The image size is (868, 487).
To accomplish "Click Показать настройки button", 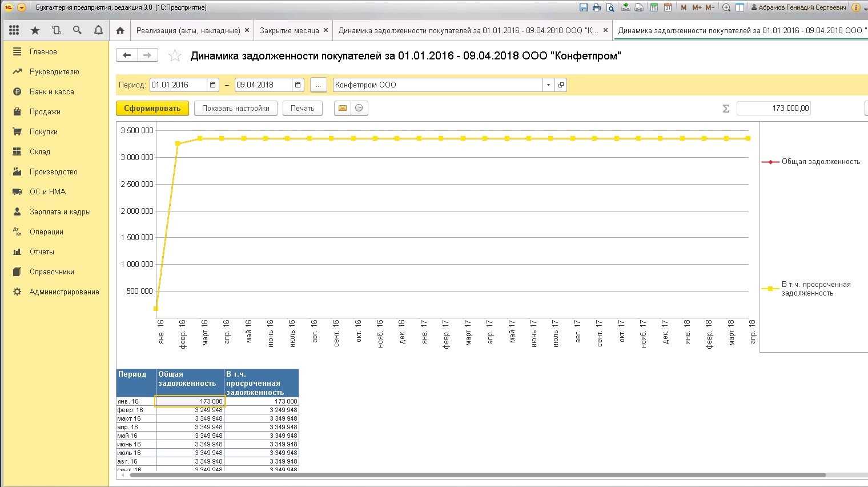I will pos(235,108).
